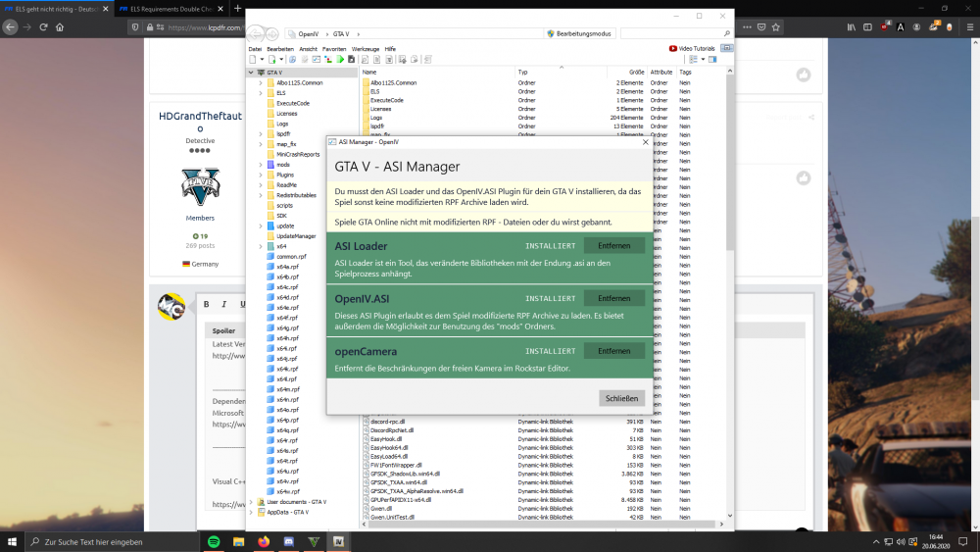Open Spotify from the taskbar
This screenshot has height=552, width=980.
click(x=214, y=541)
